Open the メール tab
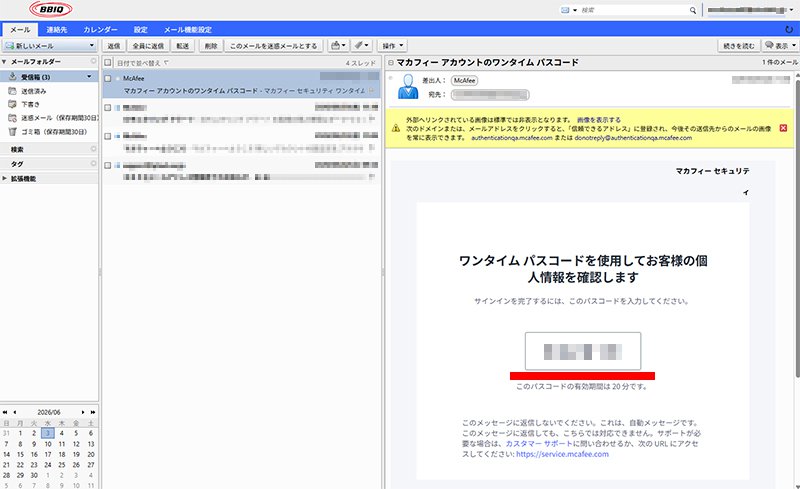Screen dimensions: 800x489 (x=20, y=30)
